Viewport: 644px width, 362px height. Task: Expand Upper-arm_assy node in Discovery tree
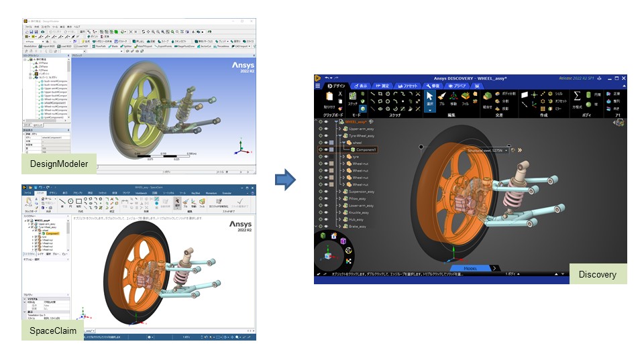(x=340, y=129)
